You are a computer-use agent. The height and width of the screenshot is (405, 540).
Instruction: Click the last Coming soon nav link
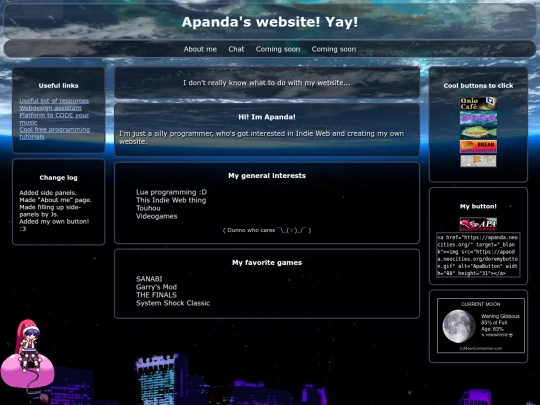[334, 49]
